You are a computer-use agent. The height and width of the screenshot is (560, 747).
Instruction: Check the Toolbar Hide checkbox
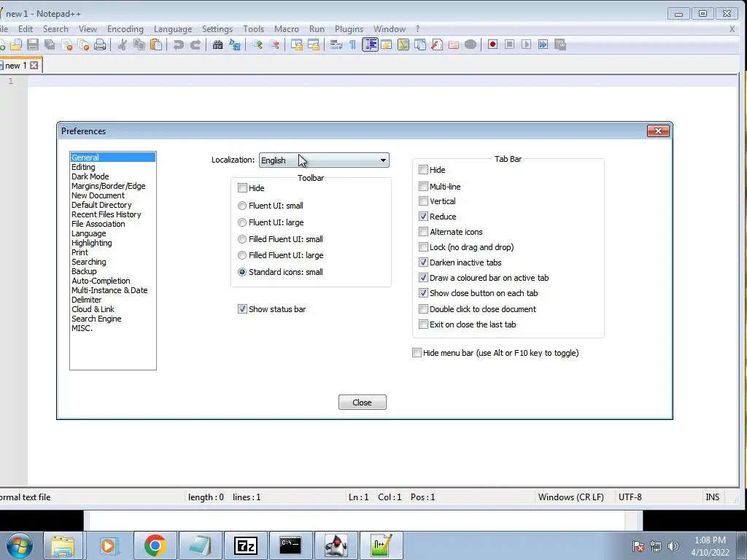click(x=242, y=188)
